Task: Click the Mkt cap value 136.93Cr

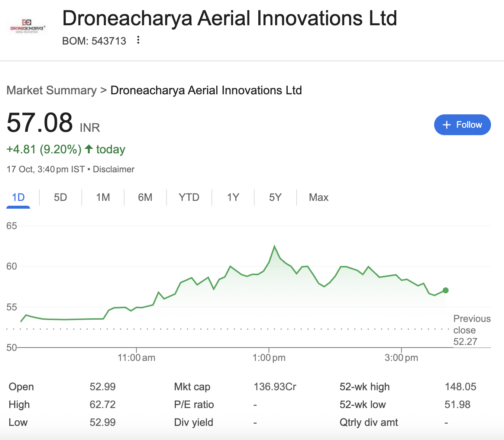Action: (275, 387)
